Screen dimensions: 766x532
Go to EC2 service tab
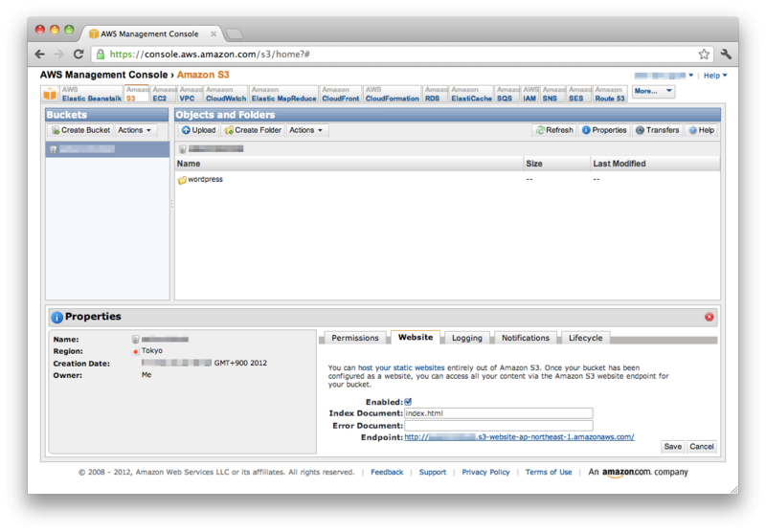(163, 94)
